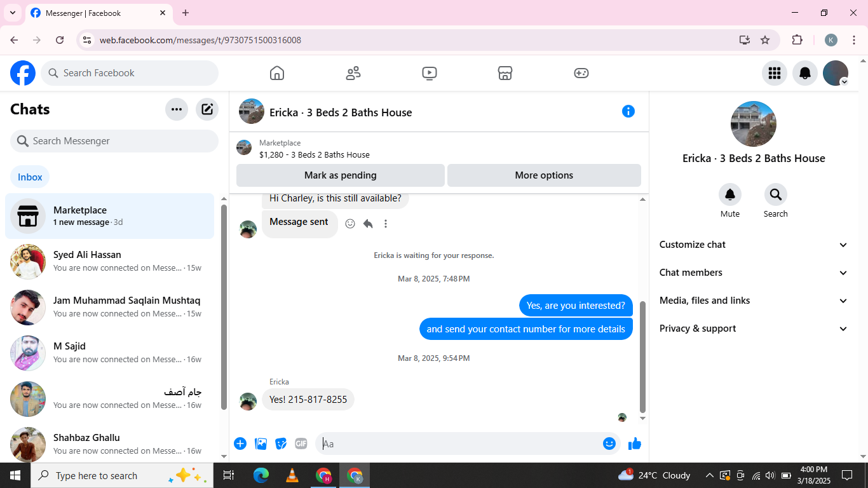The width and height of the screenshot is (868, 488).
Task: Launch VLC from the taskbar
Action: [292, 475]
